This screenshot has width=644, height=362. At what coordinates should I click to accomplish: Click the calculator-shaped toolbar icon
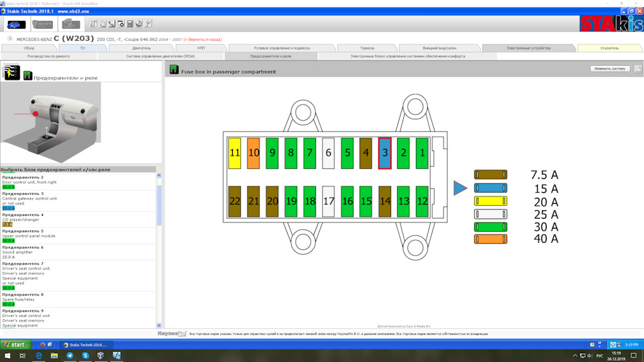[x=129, y=24]
